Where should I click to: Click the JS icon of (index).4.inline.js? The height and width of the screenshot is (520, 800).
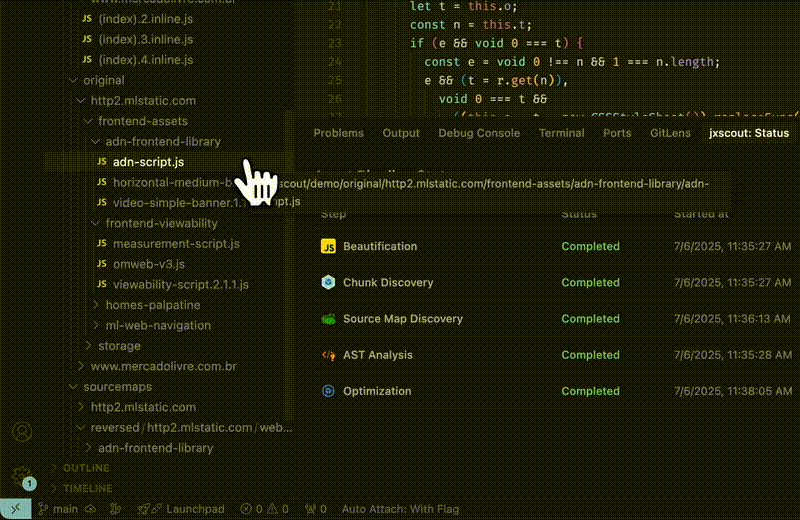(87, 59)
